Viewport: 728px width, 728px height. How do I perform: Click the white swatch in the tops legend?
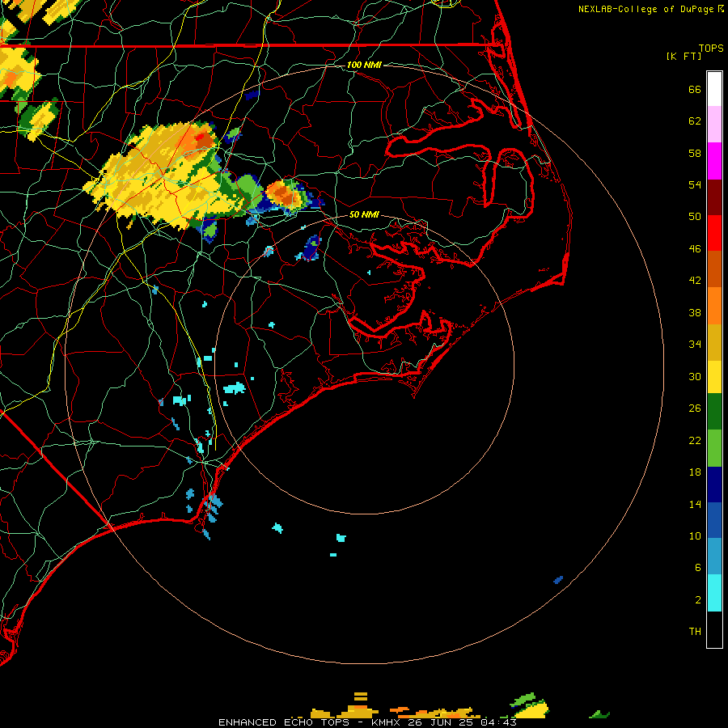click(714, 89)
